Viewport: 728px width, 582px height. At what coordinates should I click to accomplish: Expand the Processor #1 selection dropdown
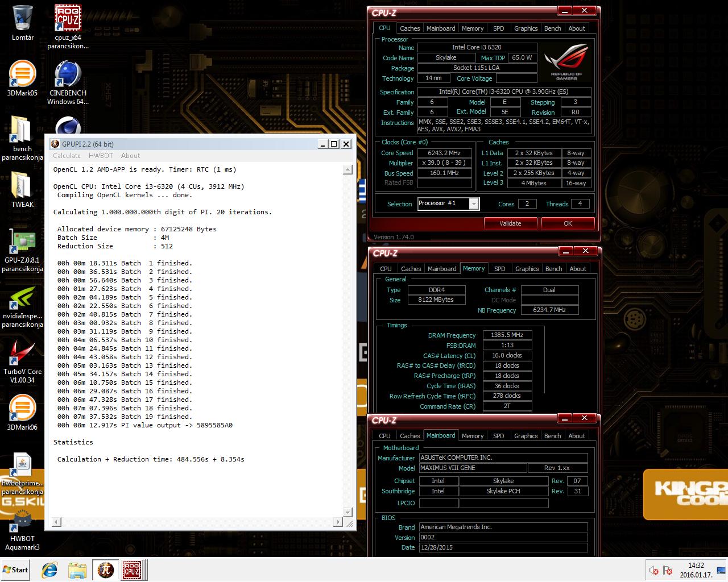tap(474, 203)
